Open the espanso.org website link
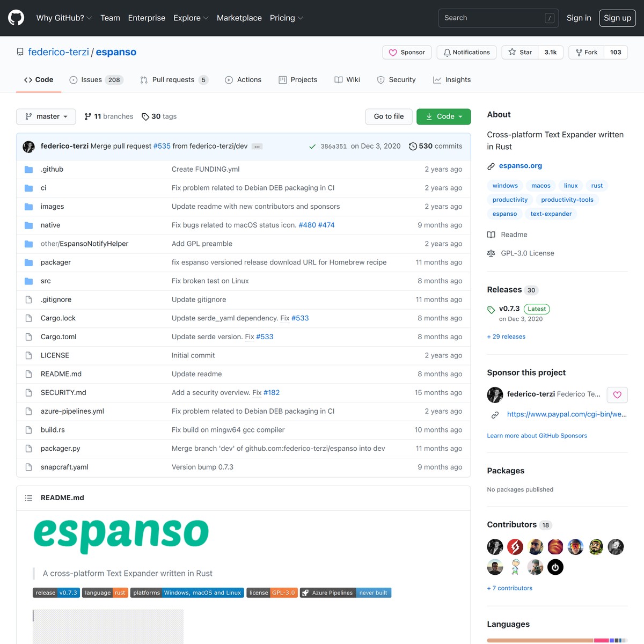The height and width of the screenshot is (644, 644). tap(520, 166)
